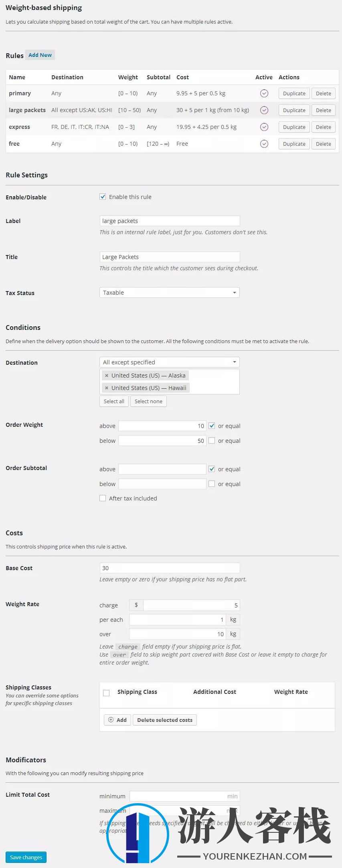Click the plus Add icon under Shipping Classes
This screenshot has height=868, width=342.
point(111,719)
